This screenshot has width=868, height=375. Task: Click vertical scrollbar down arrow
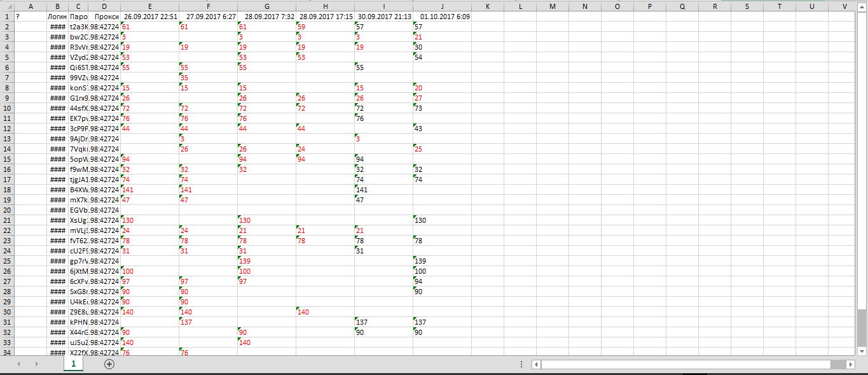[x=862, y=351]
